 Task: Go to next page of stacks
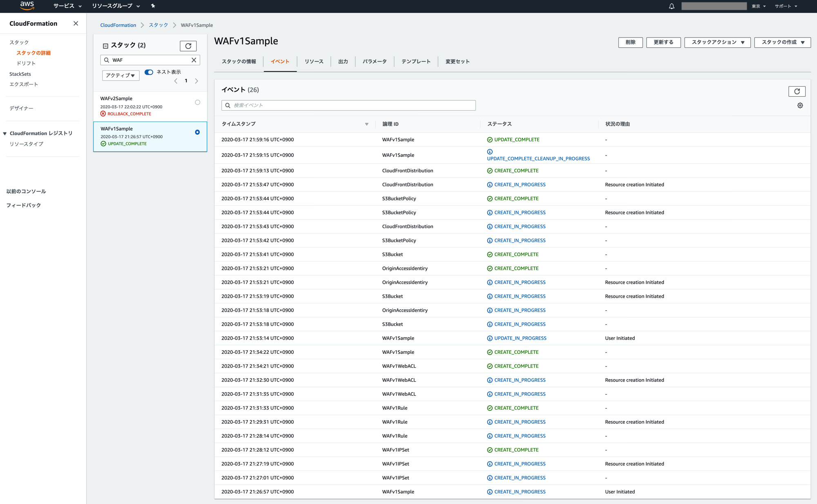(196, 81)
